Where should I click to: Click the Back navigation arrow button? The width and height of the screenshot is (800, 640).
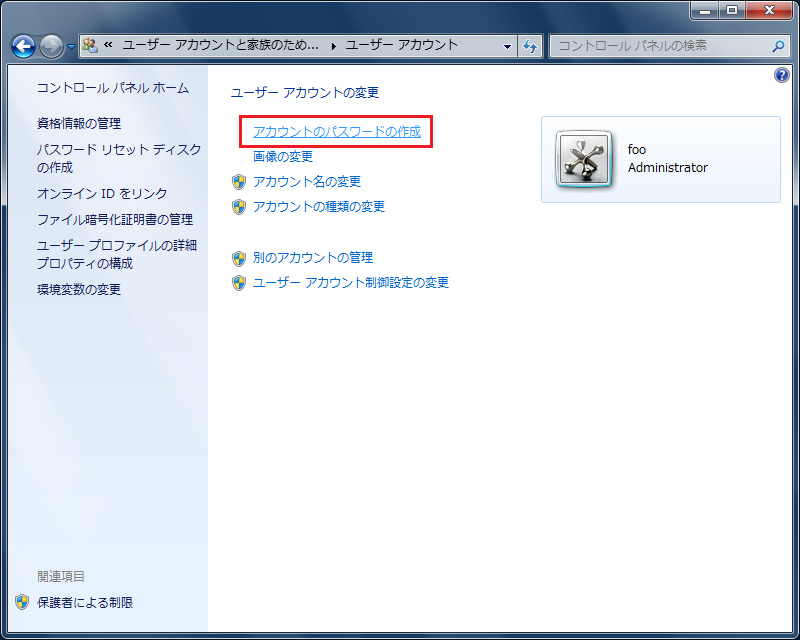[24, 46]
